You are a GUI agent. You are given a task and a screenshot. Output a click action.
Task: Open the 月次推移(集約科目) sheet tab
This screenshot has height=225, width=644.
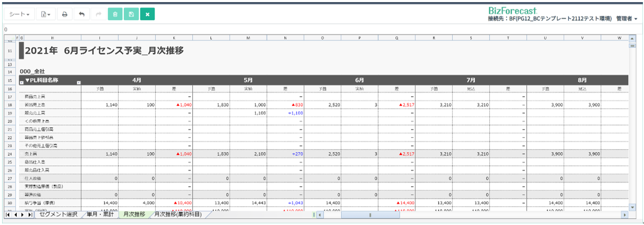(178, 215)
